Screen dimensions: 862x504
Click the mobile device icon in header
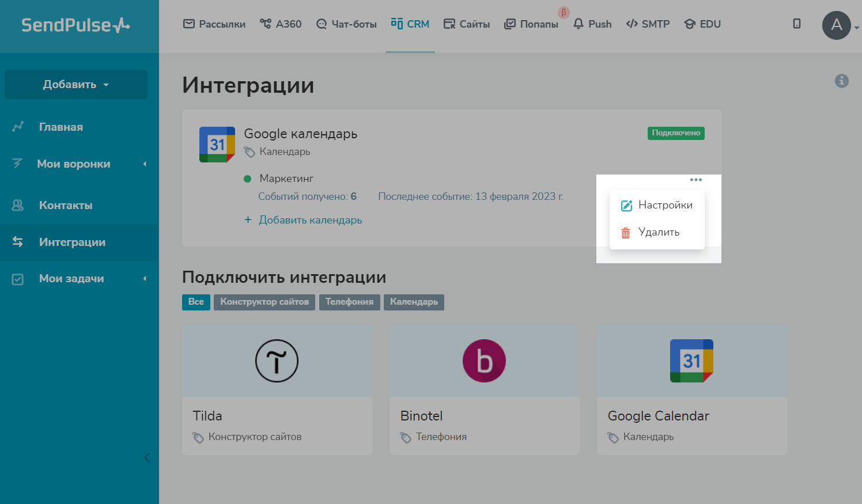click(796, 24)
